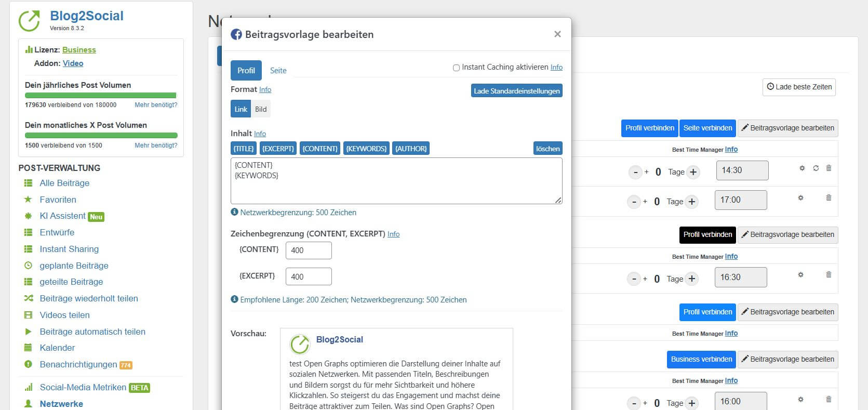Open Info link next to Format
This screenshot has width=868, height=410.
pos(265,89)
